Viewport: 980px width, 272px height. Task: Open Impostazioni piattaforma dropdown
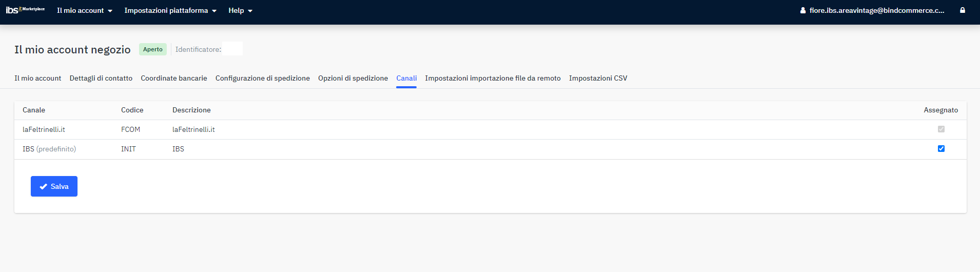pyautogui.click(x=170, y=10)
